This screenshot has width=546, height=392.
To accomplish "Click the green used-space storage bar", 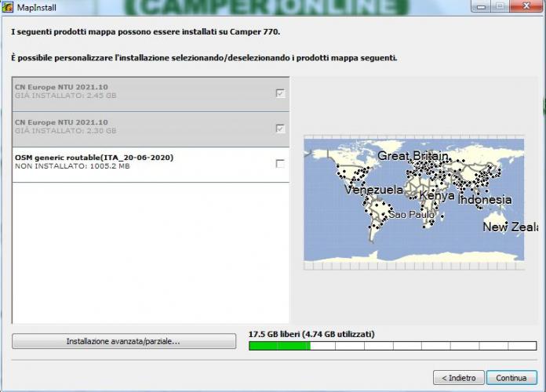I will tap(279, 346).
